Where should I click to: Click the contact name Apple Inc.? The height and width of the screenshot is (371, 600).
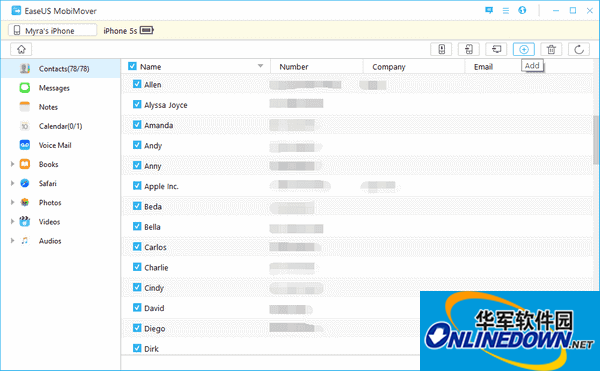(161, 186)
